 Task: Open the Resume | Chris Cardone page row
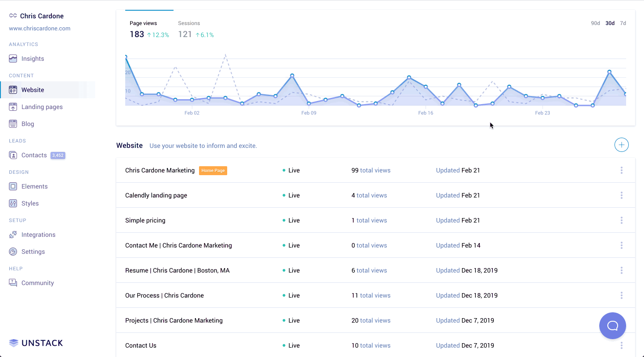(x=177, y=270)
